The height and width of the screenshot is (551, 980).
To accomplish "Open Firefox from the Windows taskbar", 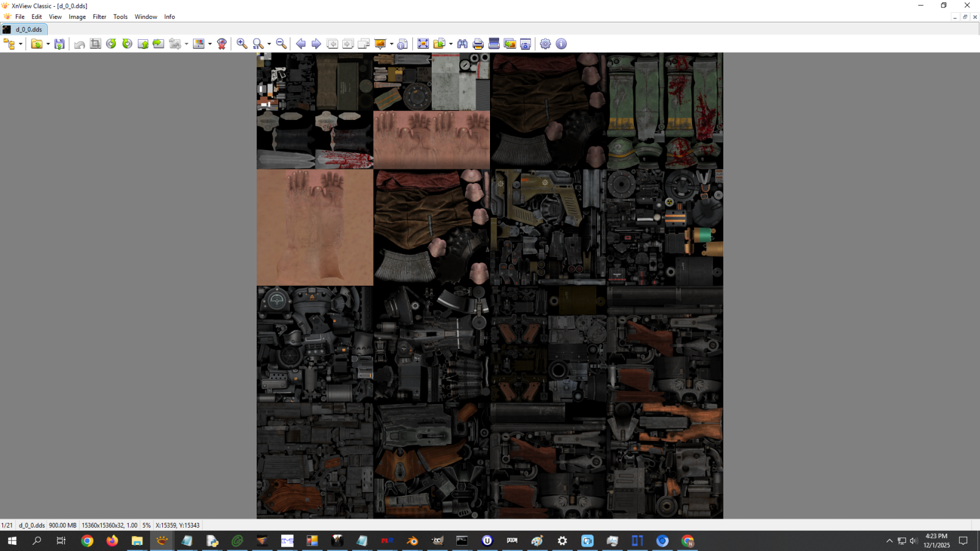I will [x=112, y=541].
